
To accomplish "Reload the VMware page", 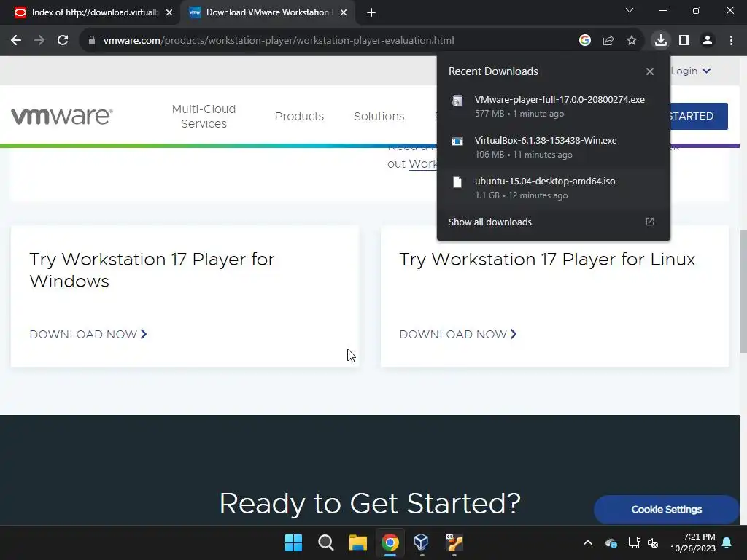I will tap(63, 41).
